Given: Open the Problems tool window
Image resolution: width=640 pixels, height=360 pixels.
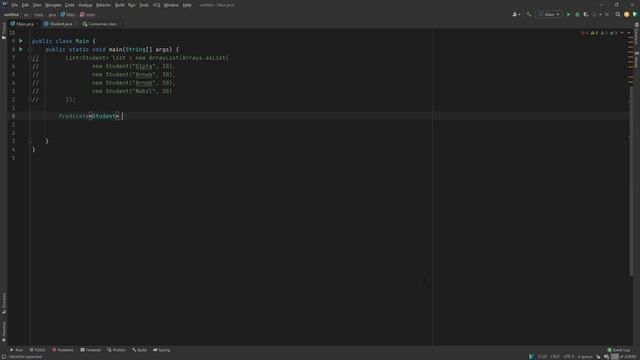Looking at the screenshot, I should pyautogui.click(x=63, y=350).
